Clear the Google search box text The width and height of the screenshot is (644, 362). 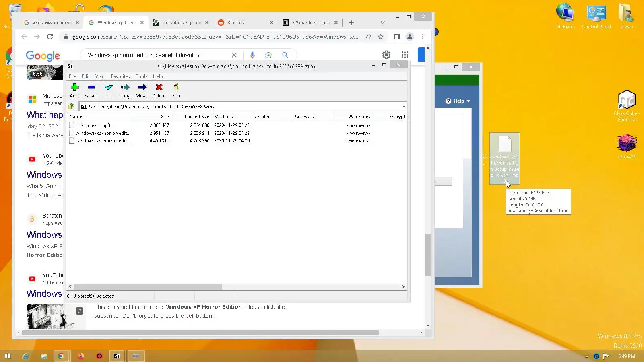tap(234, 55)
